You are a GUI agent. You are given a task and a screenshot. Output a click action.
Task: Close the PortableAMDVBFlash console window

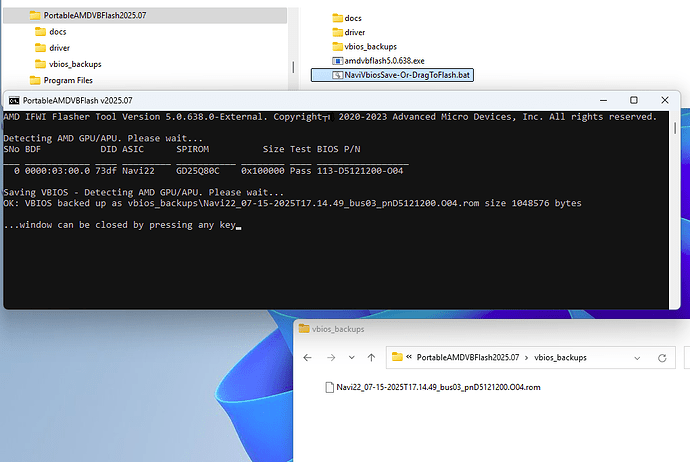(x=665, y=100)
